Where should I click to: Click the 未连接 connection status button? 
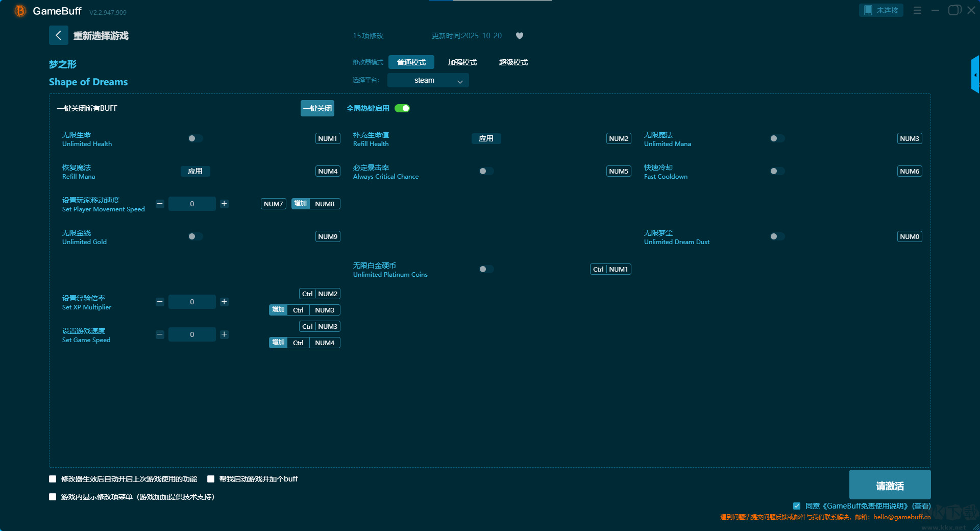(881, 10)
